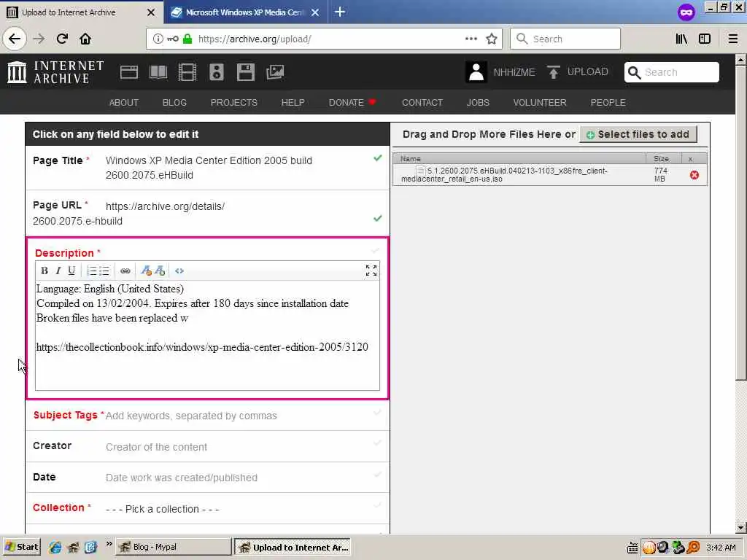Image resolution: width=747 pixels, height=560 pixels.
Task: Sort files by Name column header
Action: point(519,158)
